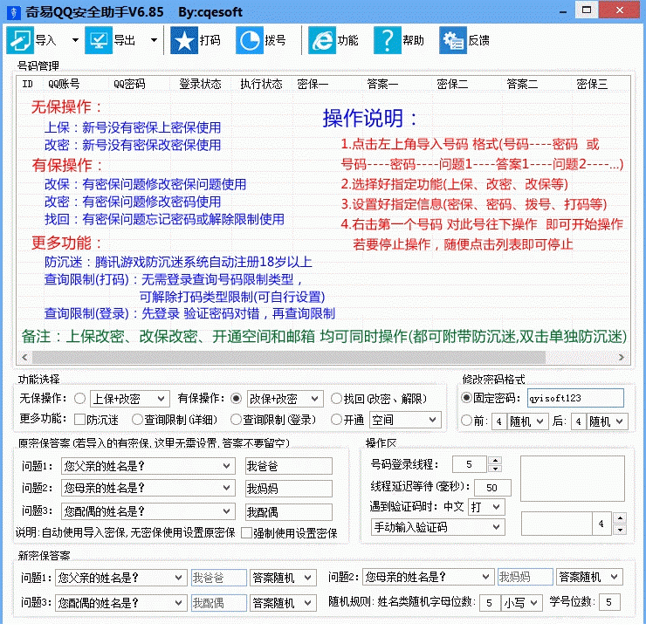Open original 问题3 您配偶的姓名是 dropdown
This screenshot has height=644, width=646.
[x=148, y=511]
